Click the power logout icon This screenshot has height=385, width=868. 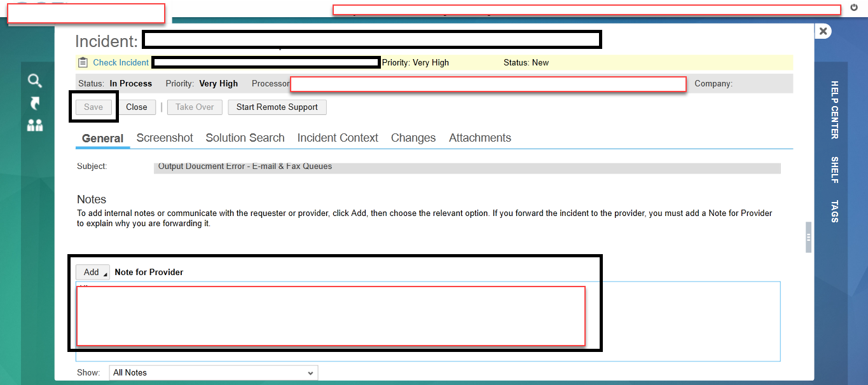(x=854, y=8)
